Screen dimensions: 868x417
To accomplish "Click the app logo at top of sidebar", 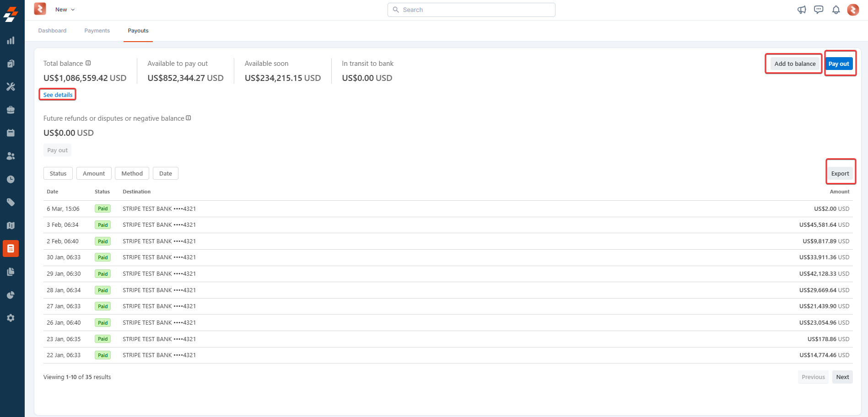I will pos(11,14).
